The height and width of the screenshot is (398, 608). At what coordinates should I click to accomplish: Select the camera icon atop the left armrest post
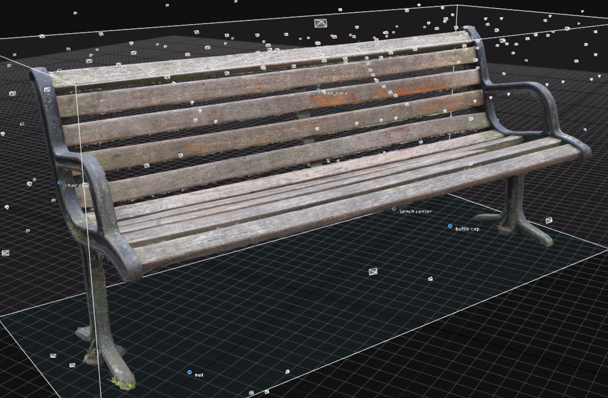pos(47,90)
